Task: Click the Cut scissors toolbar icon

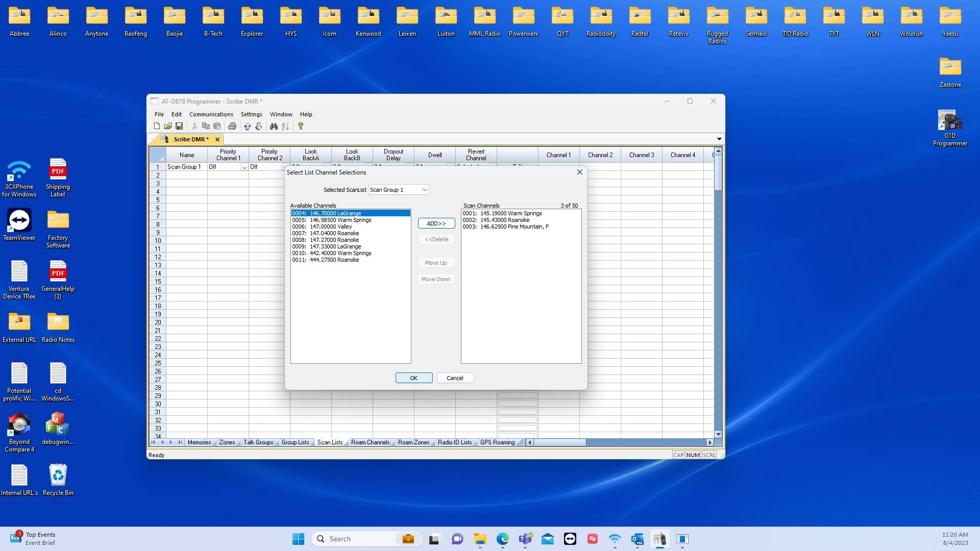Action: pos(194,126)
